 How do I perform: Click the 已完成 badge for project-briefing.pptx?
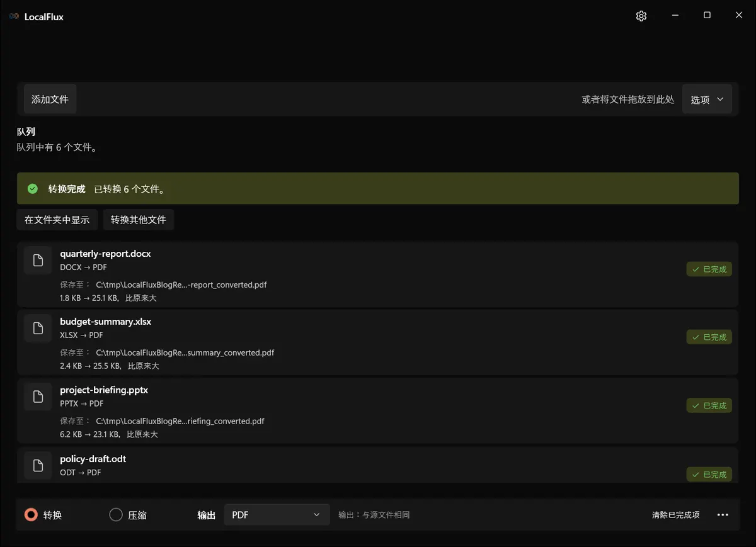(x=709, y=406)
